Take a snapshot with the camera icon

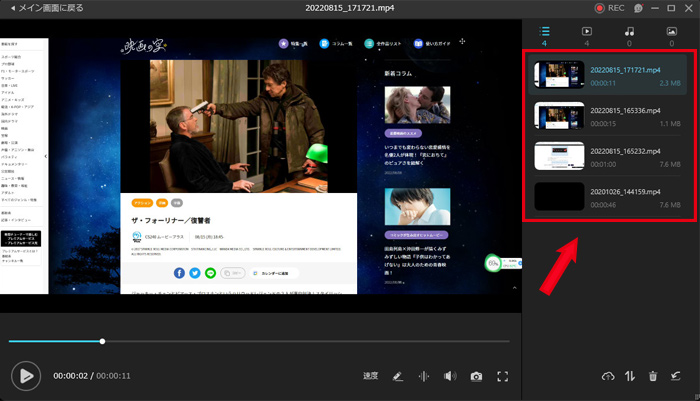[476, 376]
